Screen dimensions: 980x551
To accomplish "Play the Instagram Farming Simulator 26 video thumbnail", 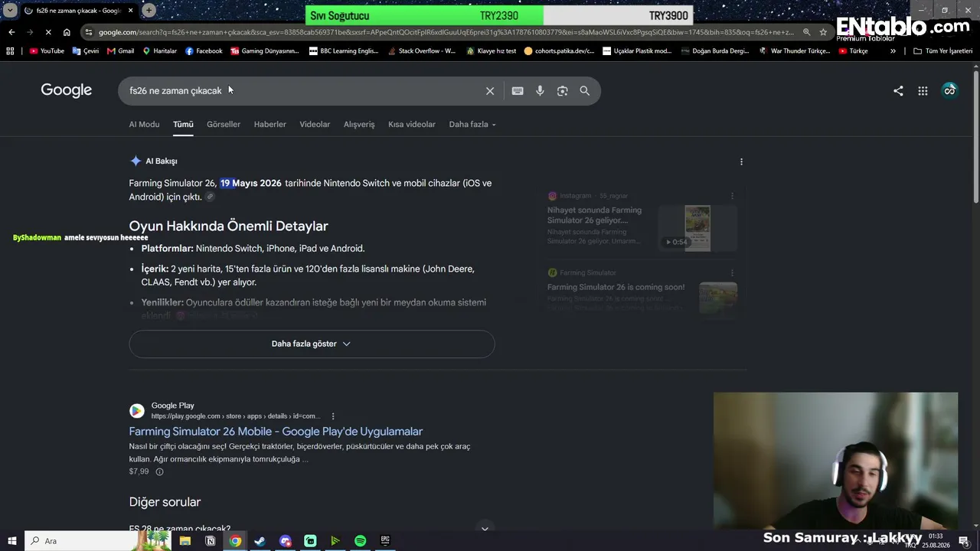I will tap(697, 228).
